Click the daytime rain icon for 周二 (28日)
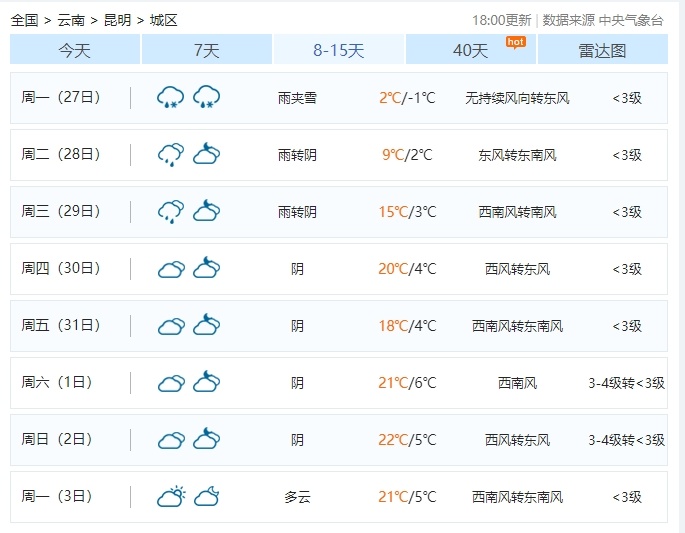 click(x=171, y=155)
